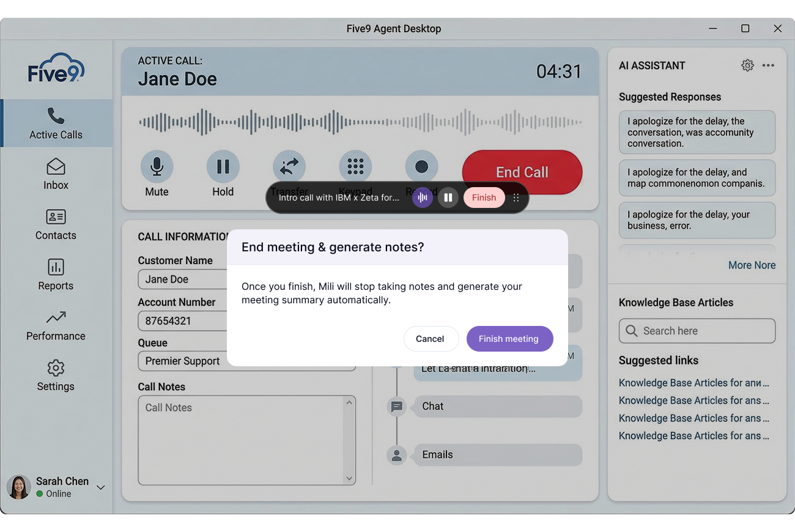This screenshot has height=532, width=795.
Task: Select the 'your business, error' suggested response
Action: (x=697, y=220)
